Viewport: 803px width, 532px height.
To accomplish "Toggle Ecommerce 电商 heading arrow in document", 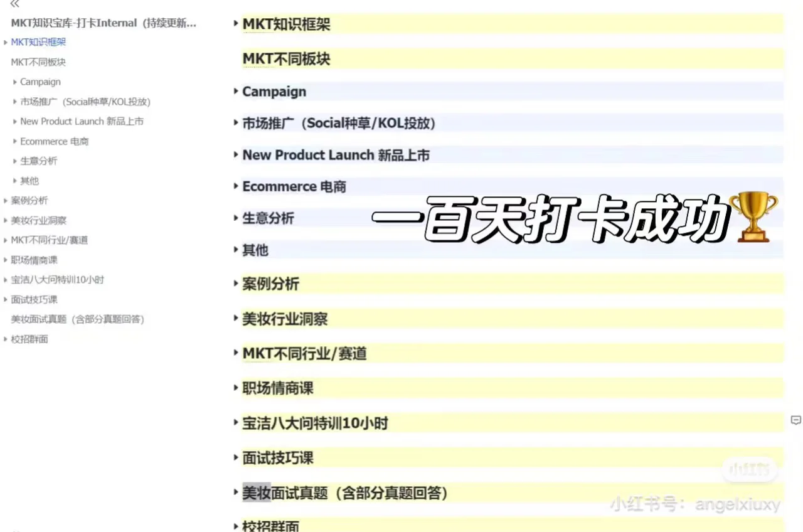I will click(x=236, y=186).
